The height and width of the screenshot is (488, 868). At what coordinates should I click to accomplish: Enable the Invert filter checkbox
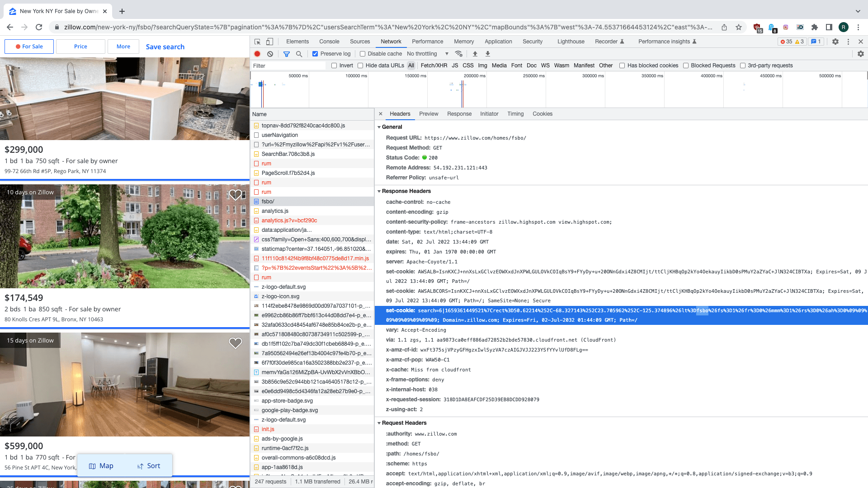(333, 65)
